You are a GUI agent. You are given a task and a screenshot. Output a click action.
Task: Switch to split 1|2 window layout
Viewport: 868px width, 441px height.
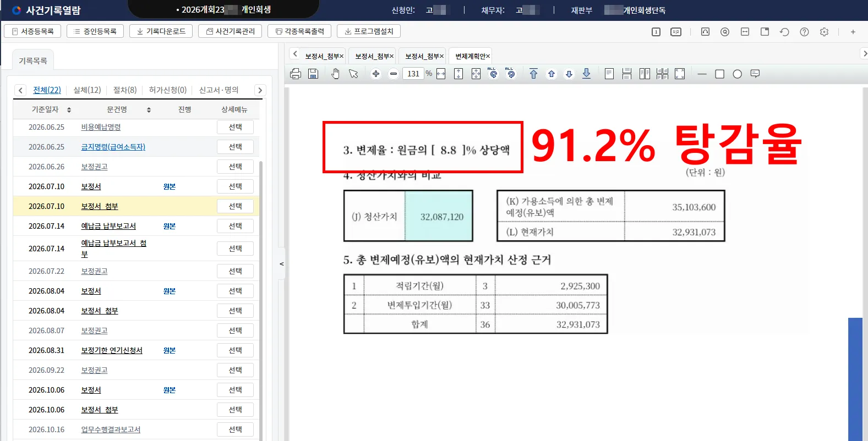click(676, 32)
